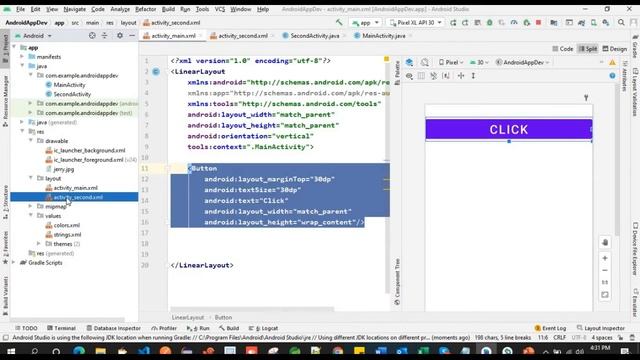Open the VCS menu
Image resolution: width=640 pixels, height=360 pixels.
[220, 9]
